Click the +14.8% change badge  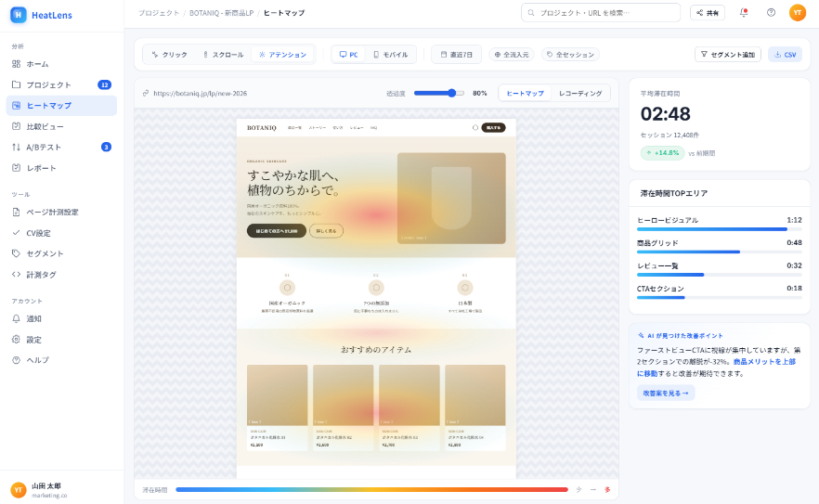coord(662,152)
